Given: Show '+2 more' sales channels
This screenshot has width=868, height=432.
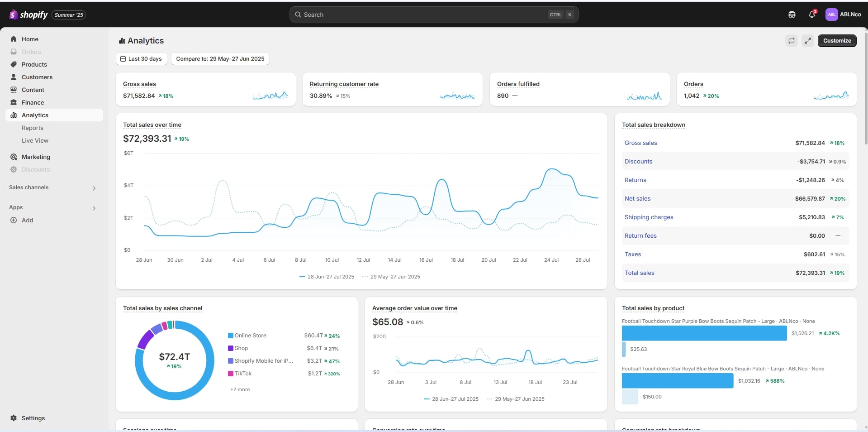Looking at the screenshot, I should point(240,389).
